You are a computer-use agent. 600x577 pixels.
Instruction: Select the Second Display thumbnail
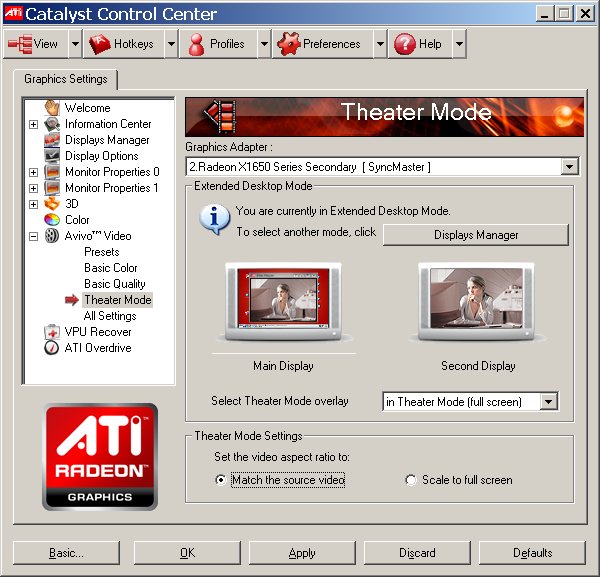point(476,301)
